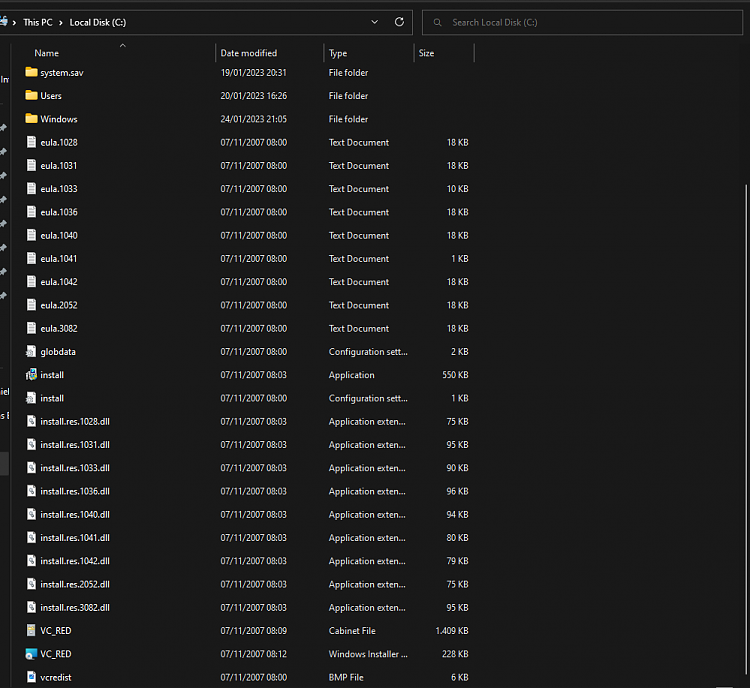Image resolution: width=750 pixels, height=688 pixels.
Task: Click the 20/01/2023 16:26 date cell
Action: [254, 95]
